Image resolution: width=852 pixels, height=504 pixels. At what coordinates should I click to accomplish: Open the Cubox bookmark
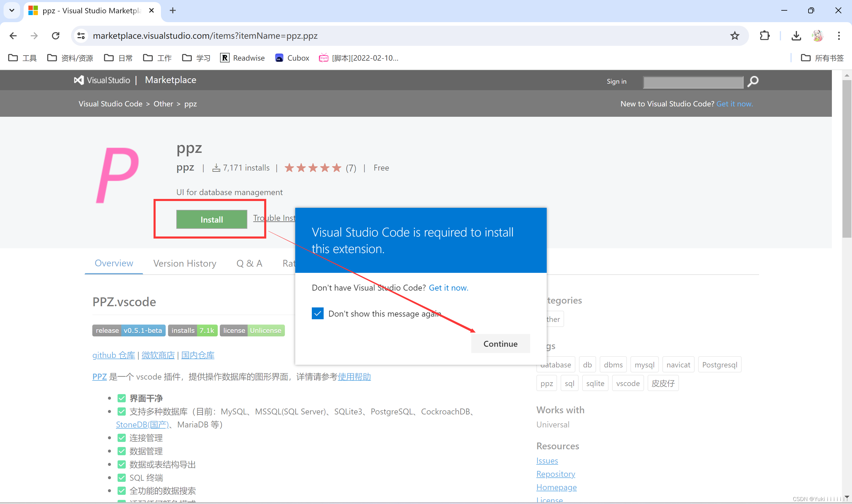point(292,58)
